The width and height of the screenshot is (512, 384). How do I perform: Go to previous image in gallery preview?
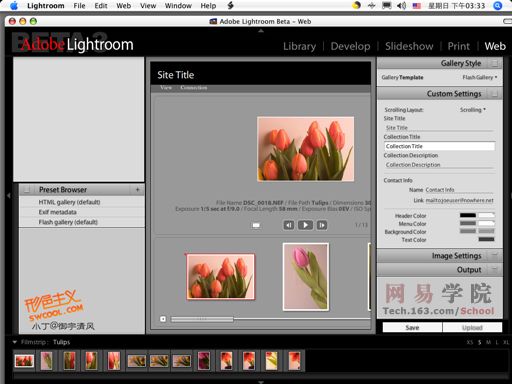click(289, 225)
